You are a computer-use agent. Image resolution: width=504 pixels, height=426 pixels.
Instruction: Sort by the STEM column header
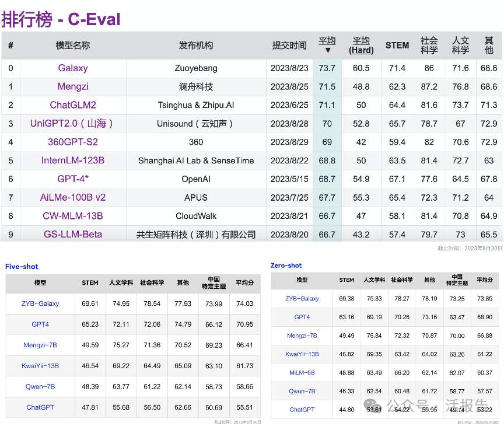(397, 46)
